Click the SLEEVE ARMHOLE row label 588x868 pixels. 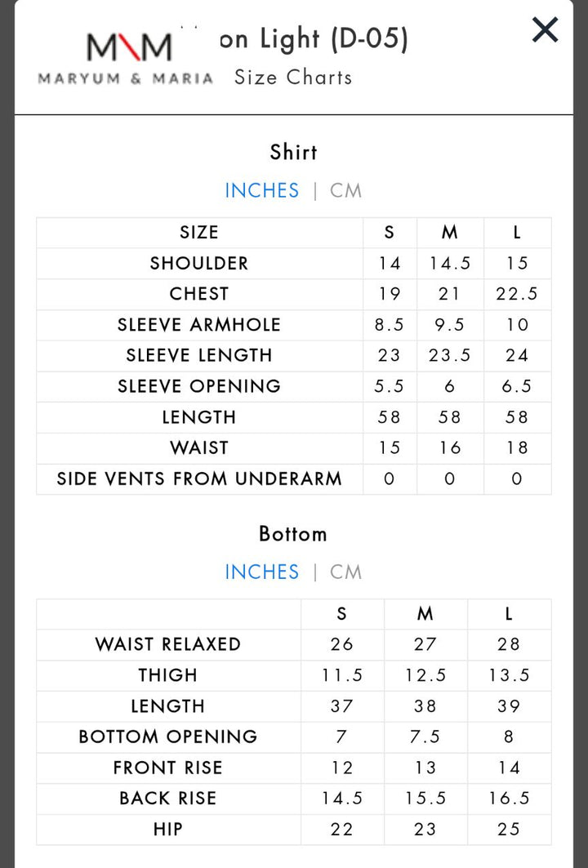pos(199,325)
